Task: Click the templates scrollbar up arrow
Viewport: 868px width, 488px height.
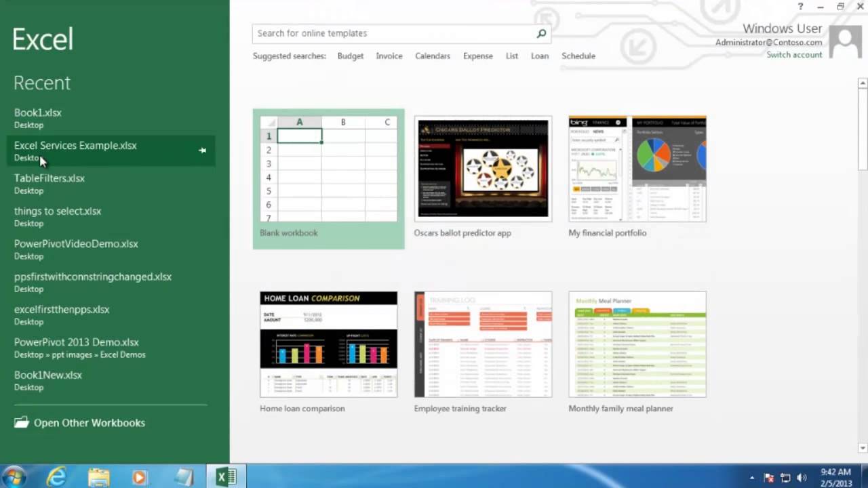Action: [863, 83]
